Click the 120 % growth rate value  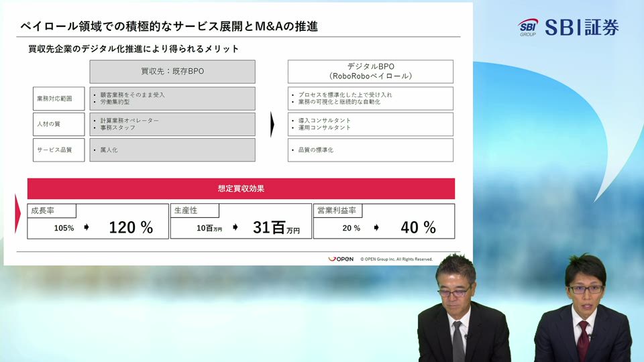pos(131,228)
